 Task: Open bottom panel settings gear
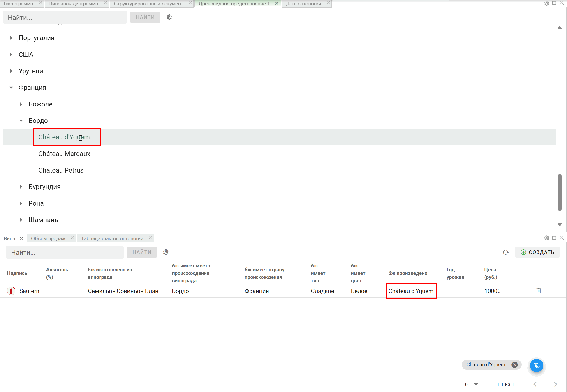(547, 238)
